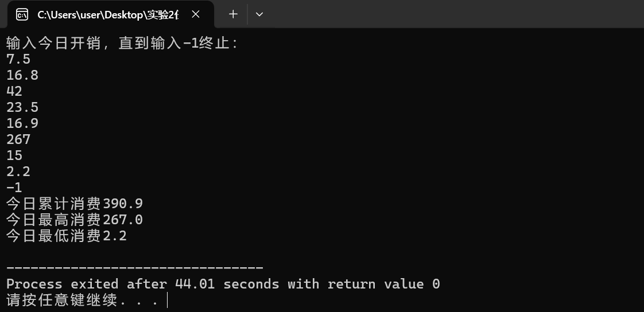Click the dashed separator line
The image size is (644, 312).
pyautogui.click(x=135, y=268)
